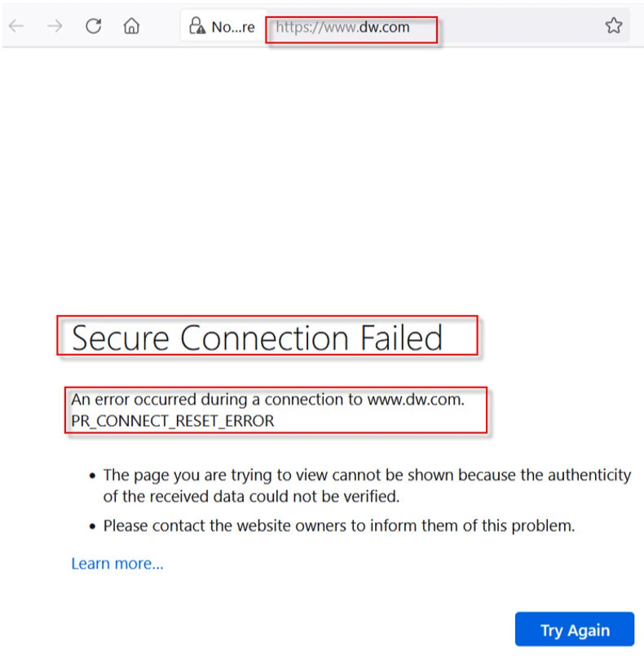Click "www.dw.com." hostname in the error message
Screen dimensions: 644x660
coord(416,400)
